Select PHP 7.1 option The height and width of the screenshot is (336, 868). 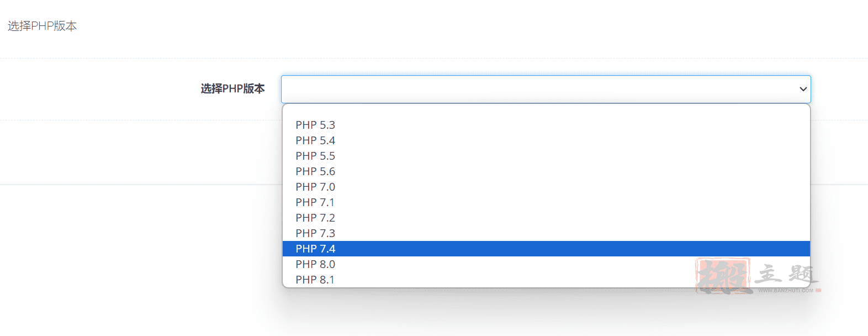546,202
